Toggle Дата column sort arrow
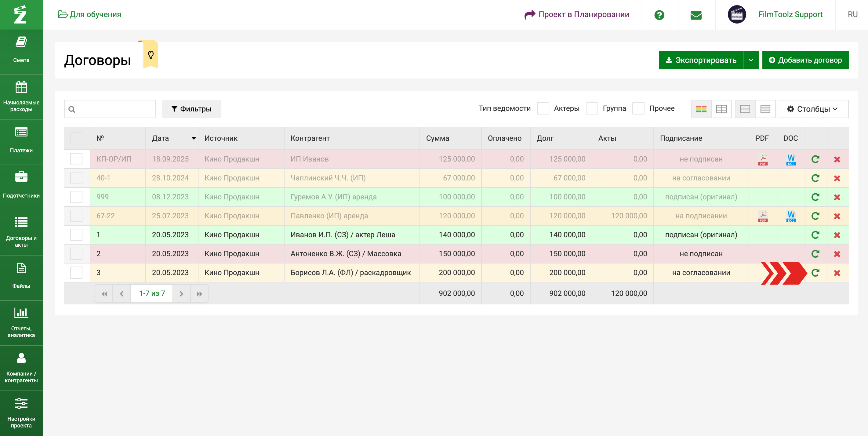 (x=194, y=138)
